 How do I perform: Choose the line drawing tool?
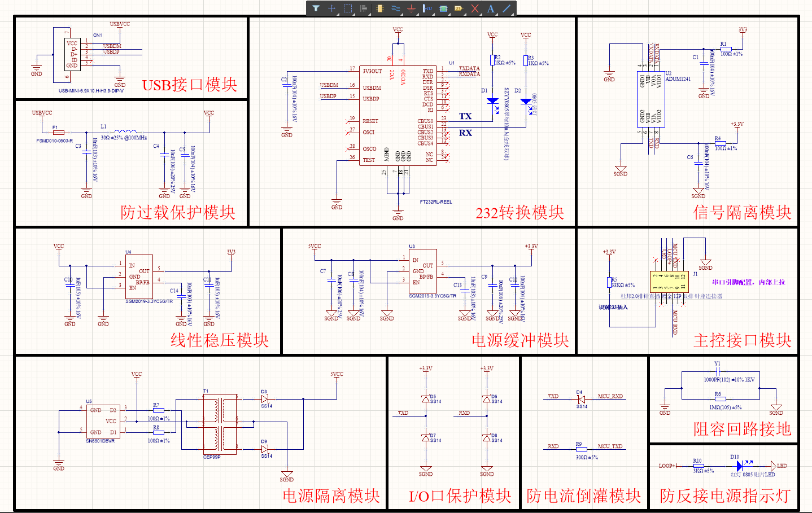(x=507, y=8)
